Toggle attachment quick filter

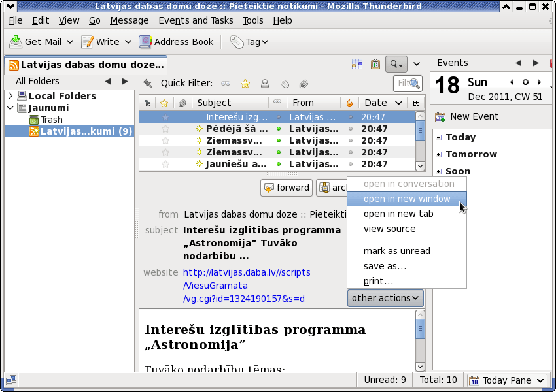click(304, 84)
